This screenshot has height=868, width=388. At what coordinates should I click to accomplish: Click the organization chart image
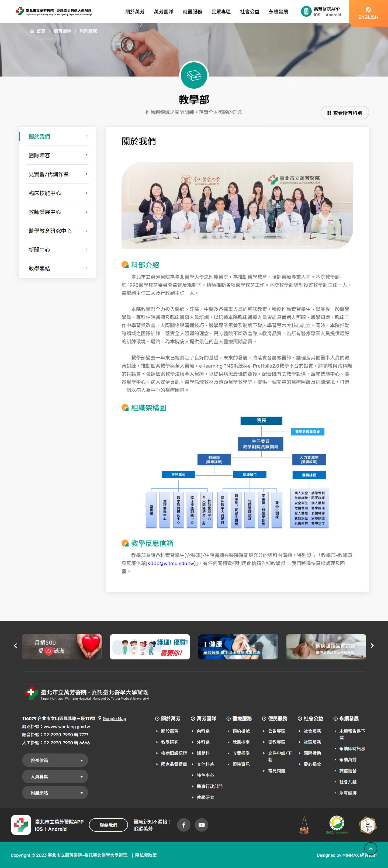237,472
